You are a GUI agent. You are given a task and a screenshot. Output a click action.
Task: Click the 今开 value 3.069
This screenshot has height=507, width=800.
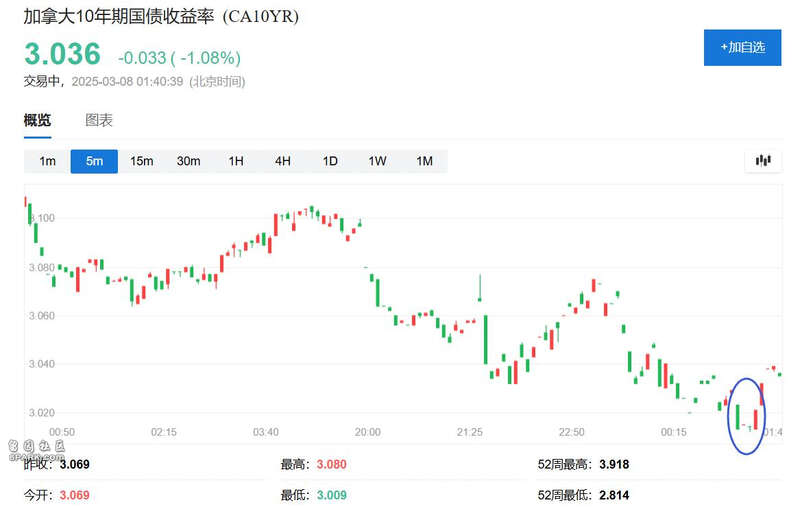(74, 495)
